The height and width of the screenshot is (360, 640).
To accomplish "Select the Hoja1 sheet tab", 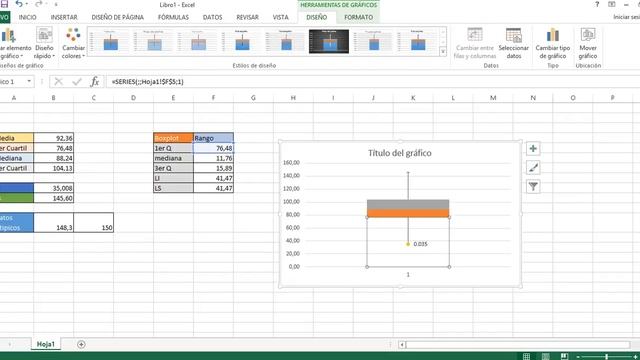I will click(x=46, y=344).
